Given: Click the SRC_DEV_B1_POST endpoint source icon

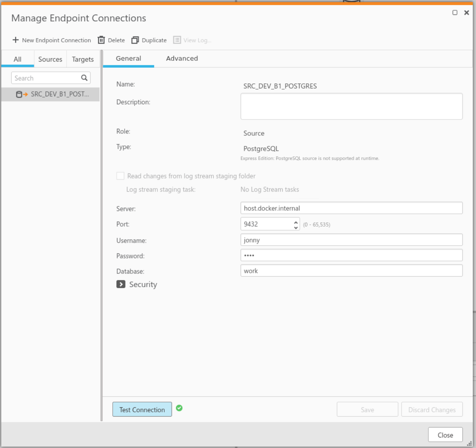Looking at the screenshot, I should pyautogui.click(x=22, y=94).
